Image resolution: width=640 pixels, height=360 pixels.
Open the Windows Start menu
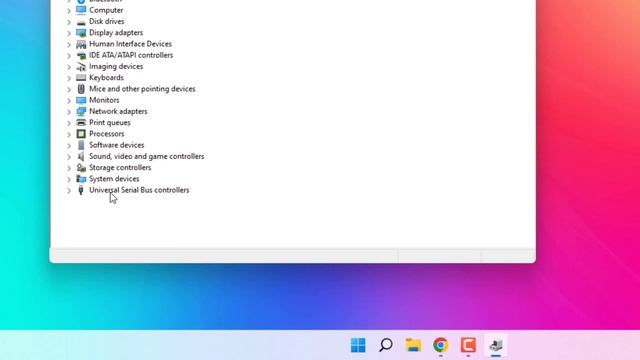tap(358, 345)
